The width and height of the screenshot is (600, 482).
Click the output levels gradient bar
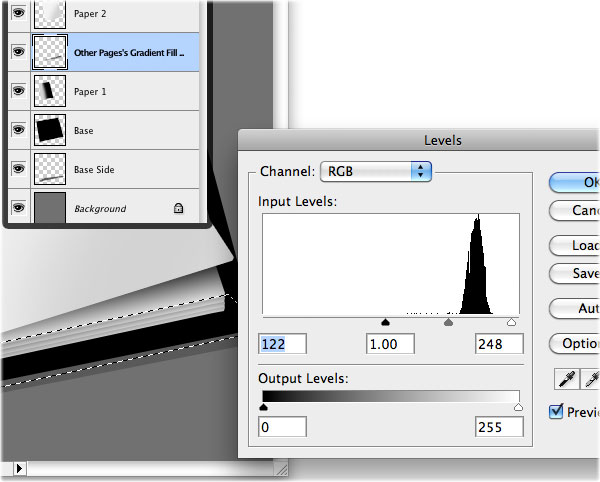(x=391, y=396)
